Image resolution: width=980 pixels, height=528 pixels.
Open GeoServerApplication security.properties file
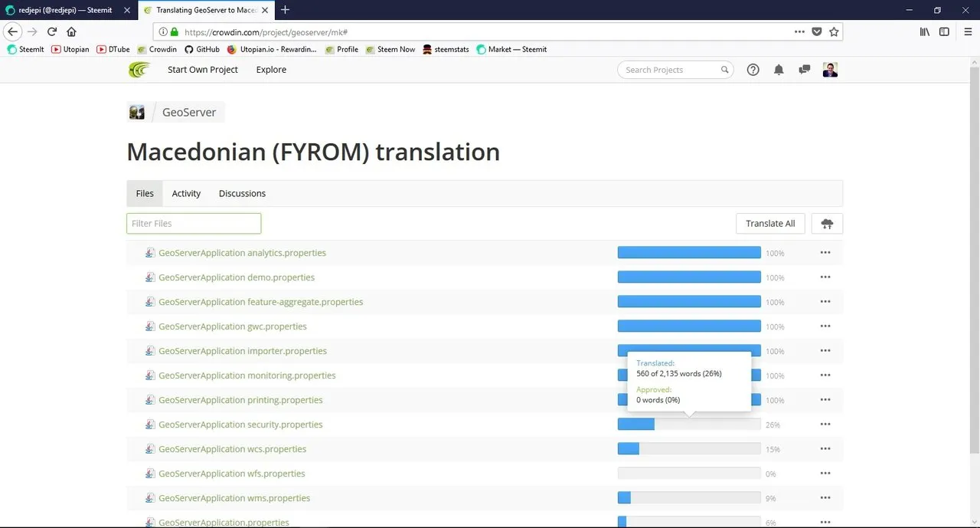coord(240,425)
